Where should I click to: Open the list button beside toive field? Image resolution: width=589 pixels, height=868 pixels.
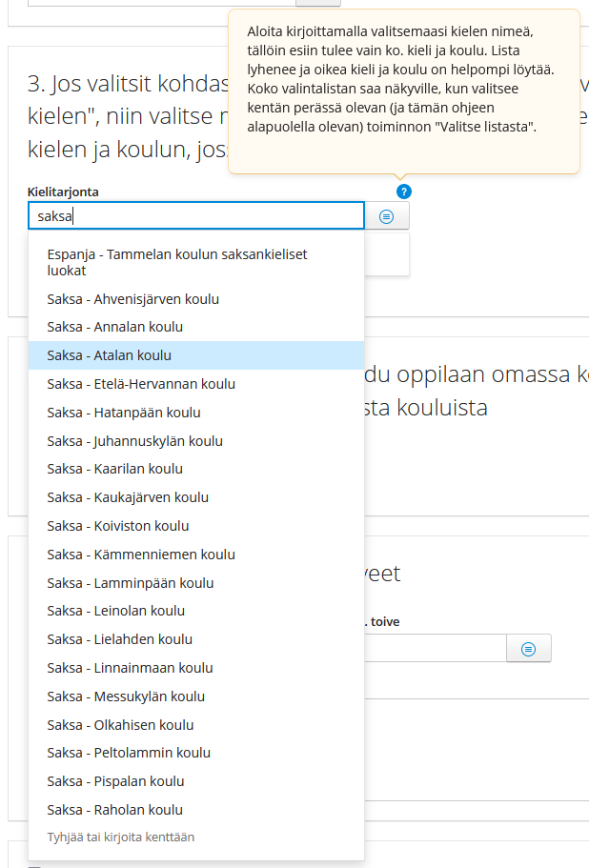529,649
